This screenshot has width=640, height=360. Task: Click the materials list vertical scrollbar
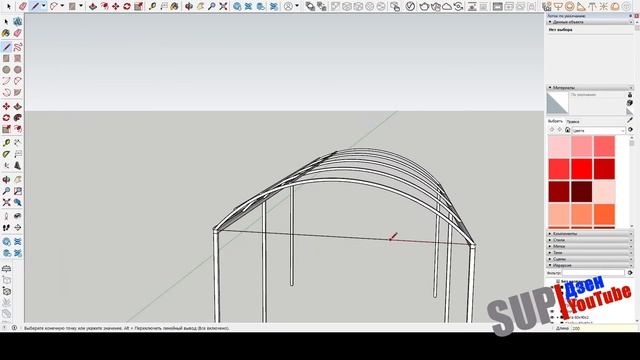pyautogui.click(x=632, y=182)
